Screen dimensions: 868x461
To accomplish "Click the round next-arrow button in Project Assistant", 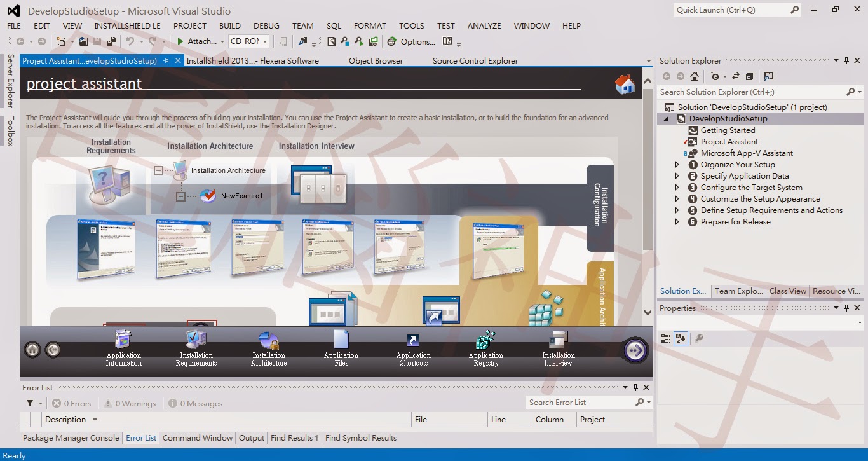I will (635, 350).
